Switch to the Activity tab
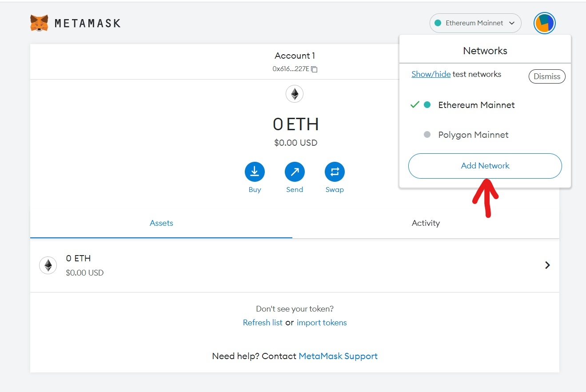 point(426,223)
